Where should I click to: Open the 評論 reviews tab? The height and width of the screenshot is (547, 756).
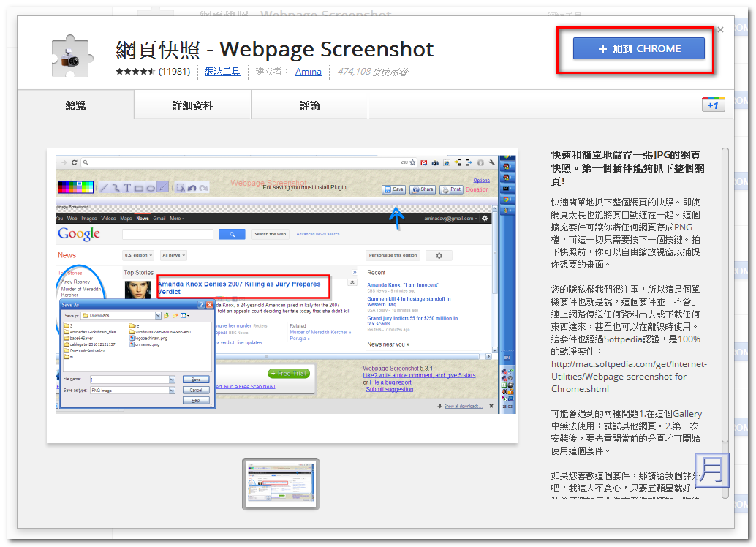[x=310, y=105]
